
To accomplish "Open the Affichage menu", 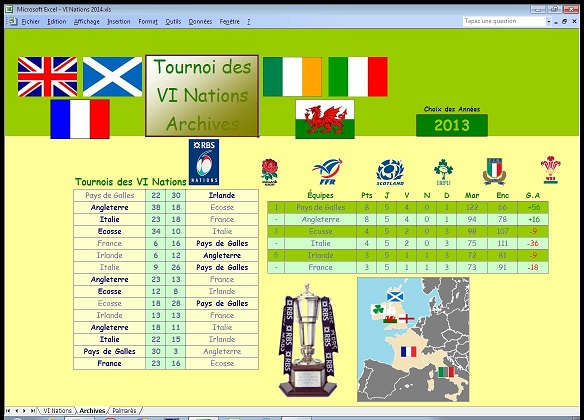I will pos(87,22).
